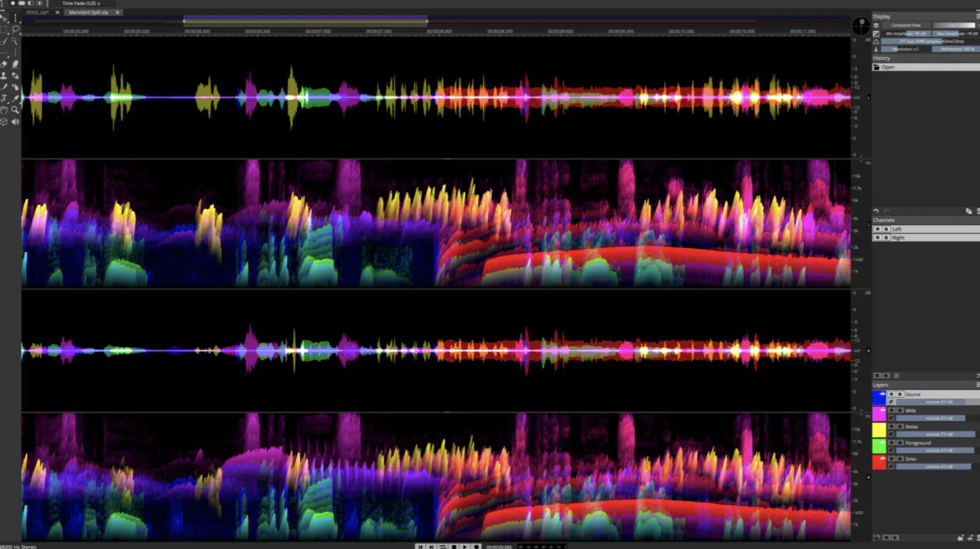
Task: Click the new layer group folder icon
Action: pos(961,538)
